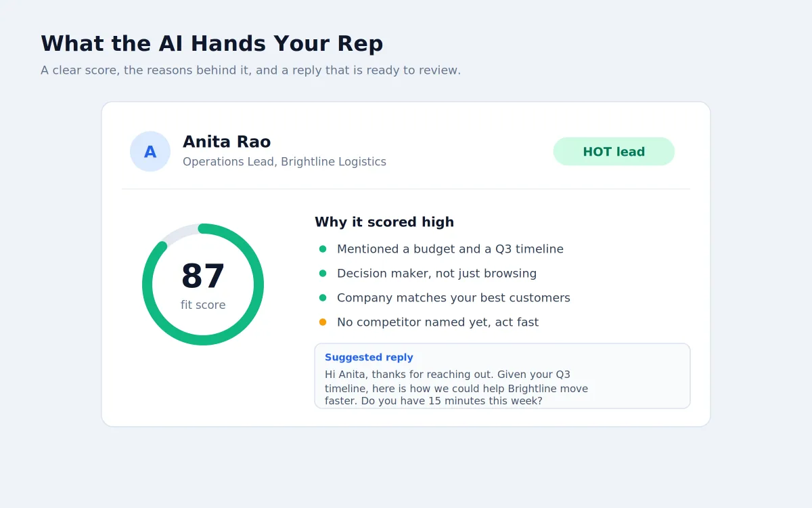Viewport: 812px width, 508px height.
Task: Click 'Decision maker, not just browsing' reason
Action: pos(436,274)
